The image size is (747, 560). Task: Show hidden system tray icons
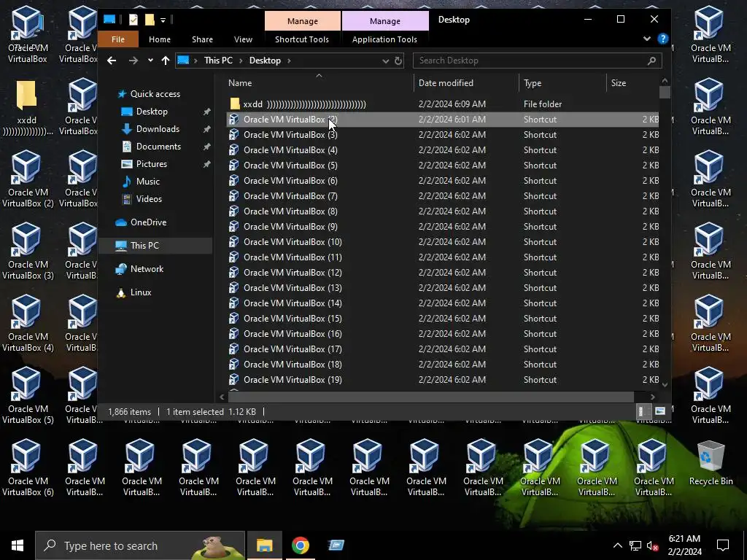click(x=617, y=545)
